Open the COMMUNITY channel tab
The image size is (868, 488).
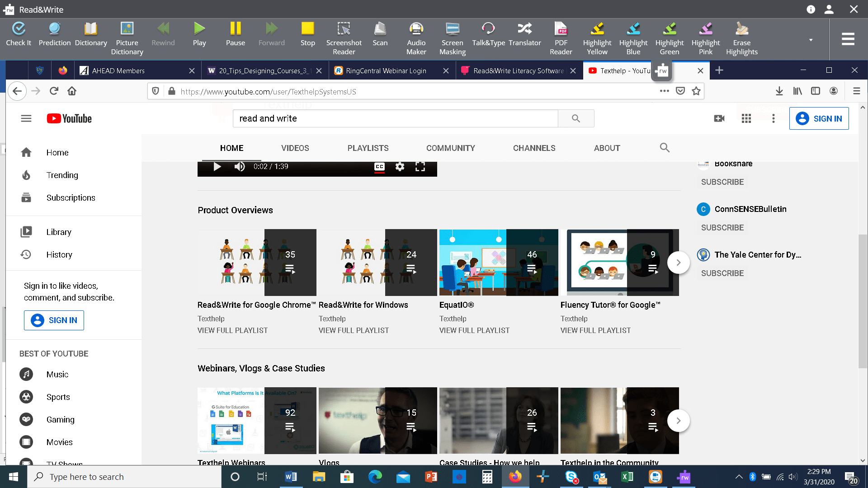(450, 148)
